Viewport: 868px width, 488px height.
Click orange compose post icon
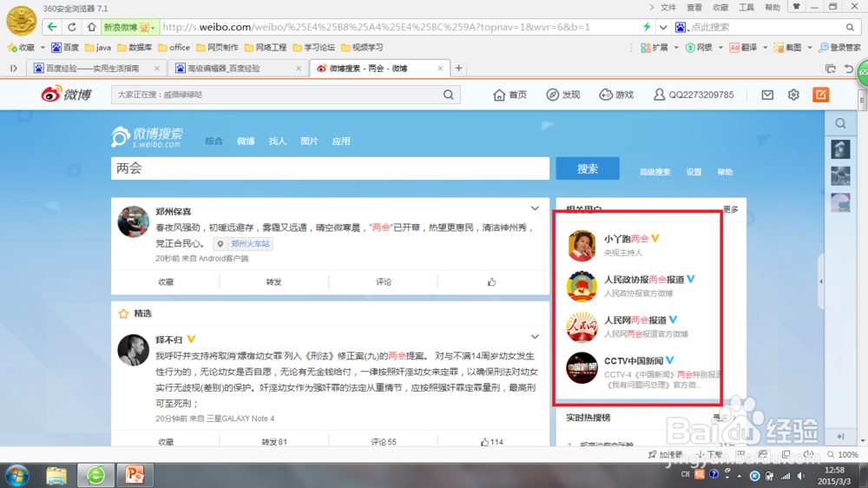coord(821,95)
